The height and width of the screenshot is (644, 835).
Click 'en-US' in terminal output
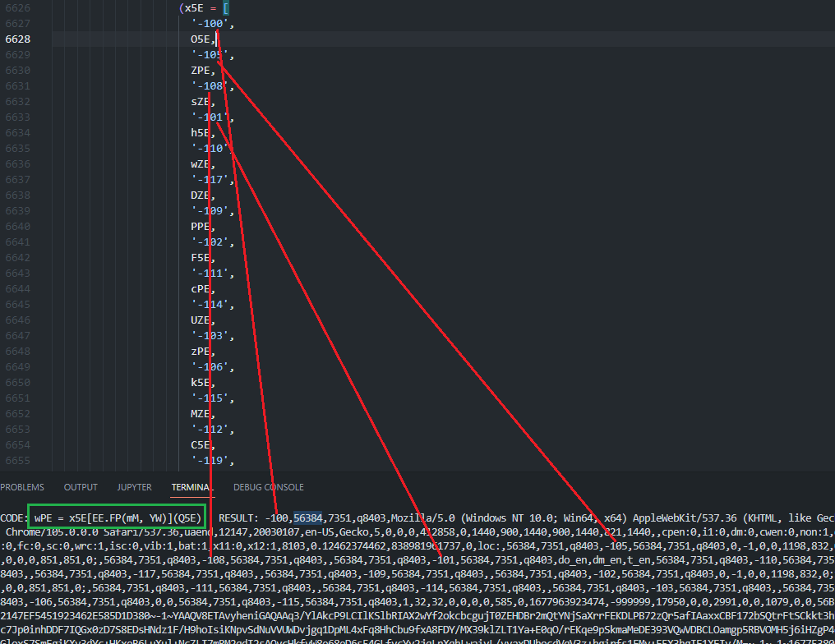coord(320,531)
